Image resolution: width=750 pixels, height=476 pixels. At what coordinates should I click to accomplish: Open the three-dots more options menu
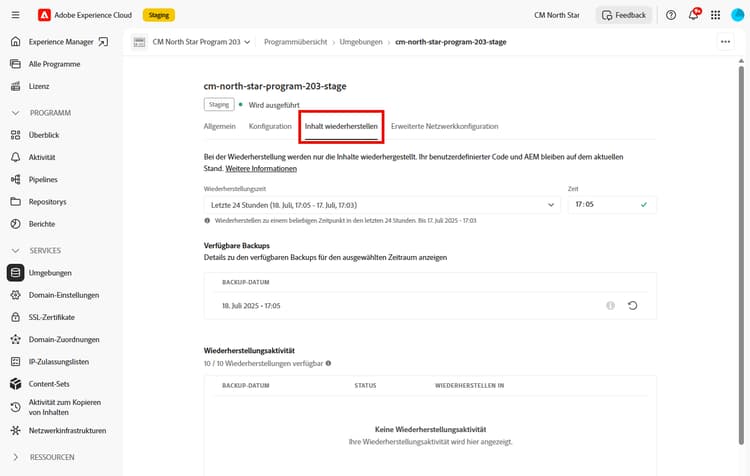click(725, 42)
